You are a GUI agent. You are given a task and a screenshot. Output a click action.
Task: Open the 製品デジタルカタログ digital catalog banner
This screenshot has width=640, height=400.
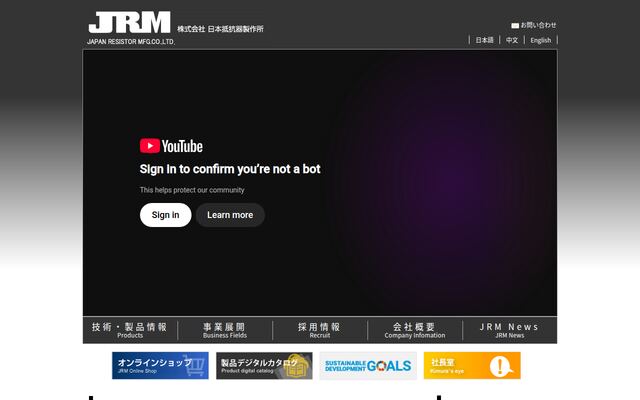coord(264,365)
